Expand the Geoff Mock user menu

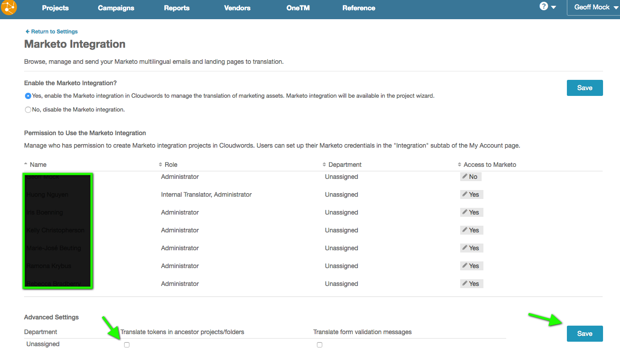click(x=592, y=8)
